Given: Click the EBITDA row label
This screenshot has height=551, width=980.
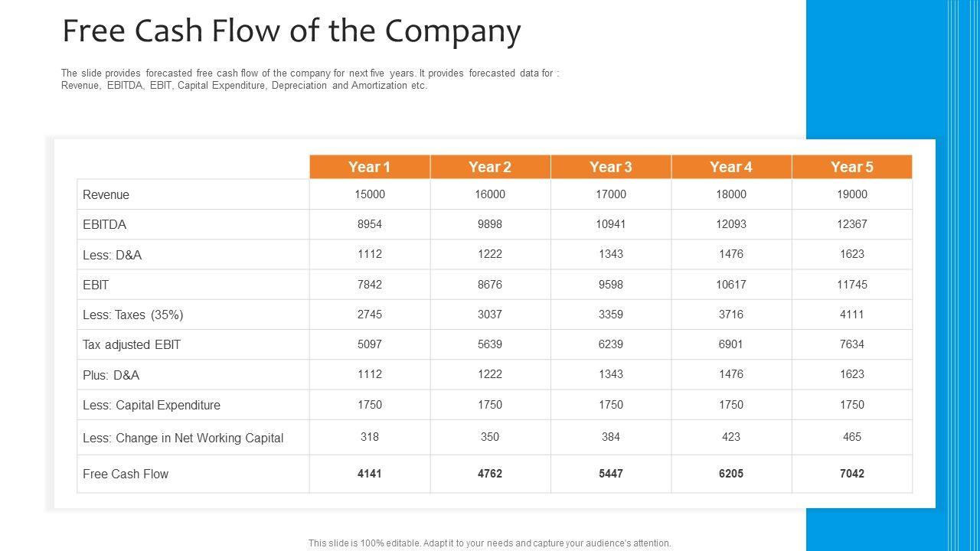Looking at the screenshot, I should 105,225.
